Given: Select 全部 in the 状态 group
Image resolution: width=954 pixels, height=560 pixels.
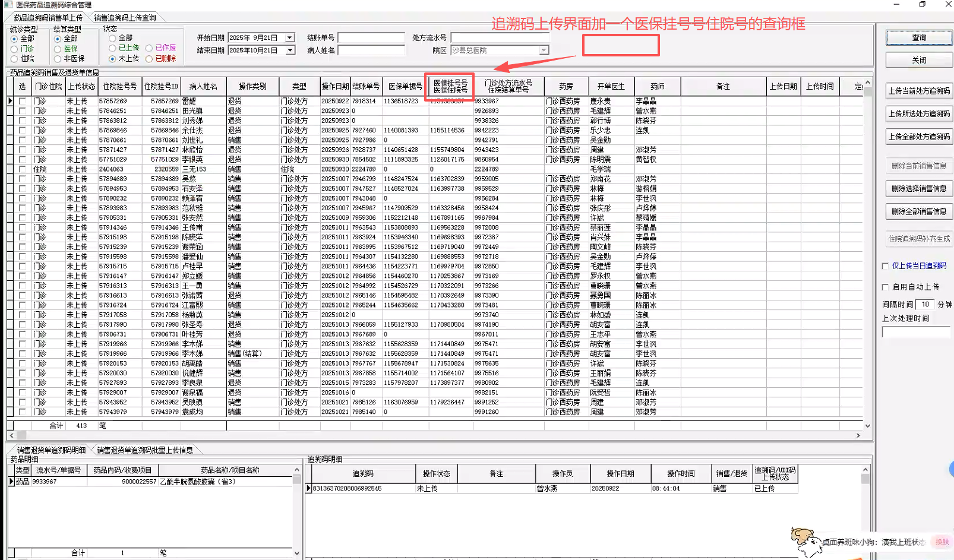Looking at the screenshot, I should click(x=112, y=38).
